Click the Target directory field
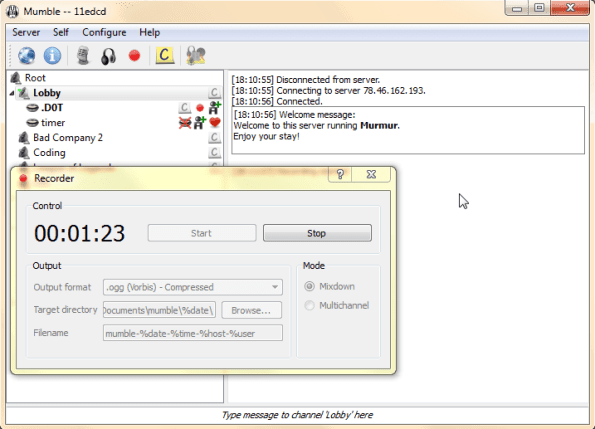This screenshot has width=595, height=429. click(159, 310)
